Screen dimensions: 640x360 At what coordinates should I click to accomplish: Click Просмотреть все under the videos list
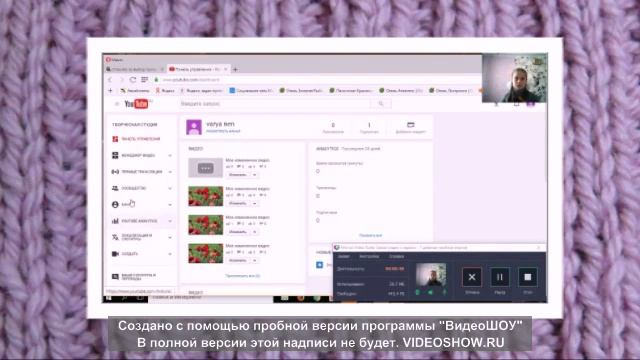point(242,276)
